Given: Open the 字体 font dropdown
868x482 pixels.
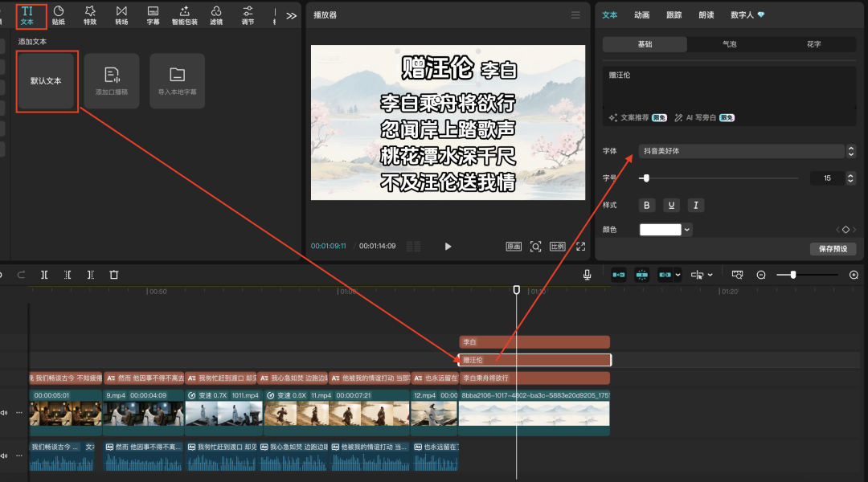Looking at the screenshot, I should 746,151.
